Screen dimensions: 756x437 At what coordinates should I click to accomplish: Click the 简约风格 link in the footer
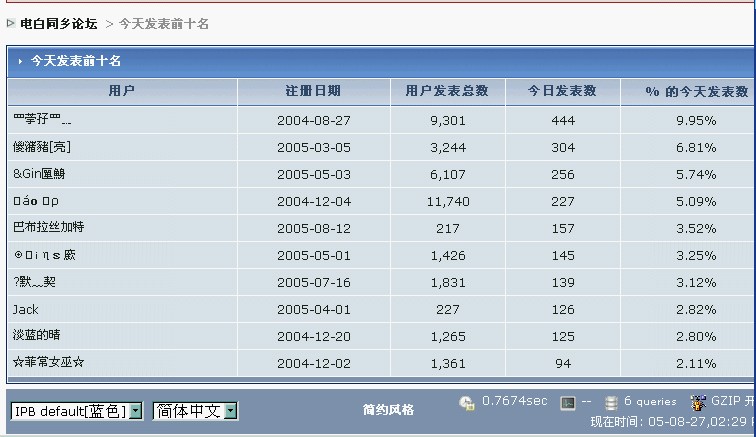tap(388, 409)
